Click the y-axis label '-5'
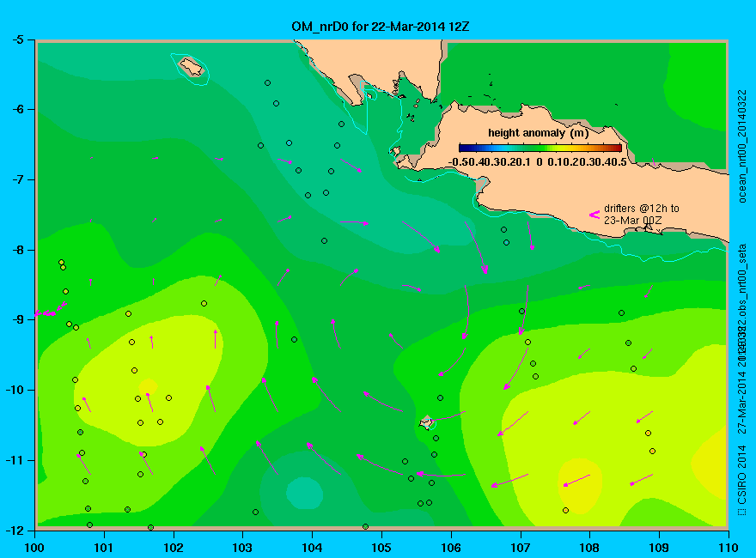Screen dimensions: 756x558 click(x=18, y=40)
